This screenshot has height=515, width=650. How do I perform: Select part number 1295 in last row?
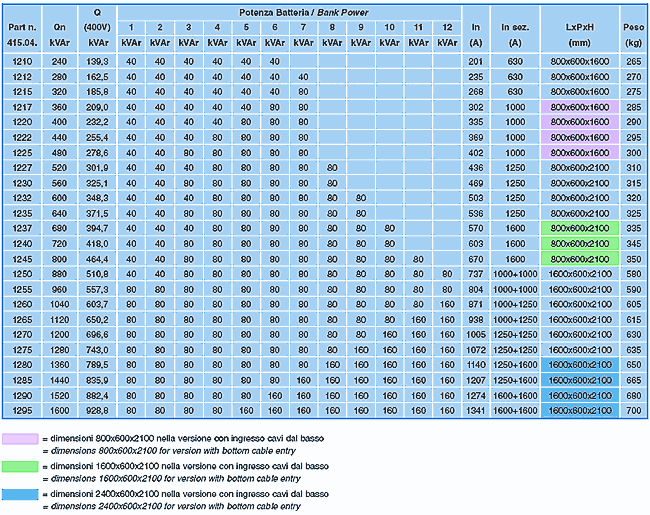point(20,411)
